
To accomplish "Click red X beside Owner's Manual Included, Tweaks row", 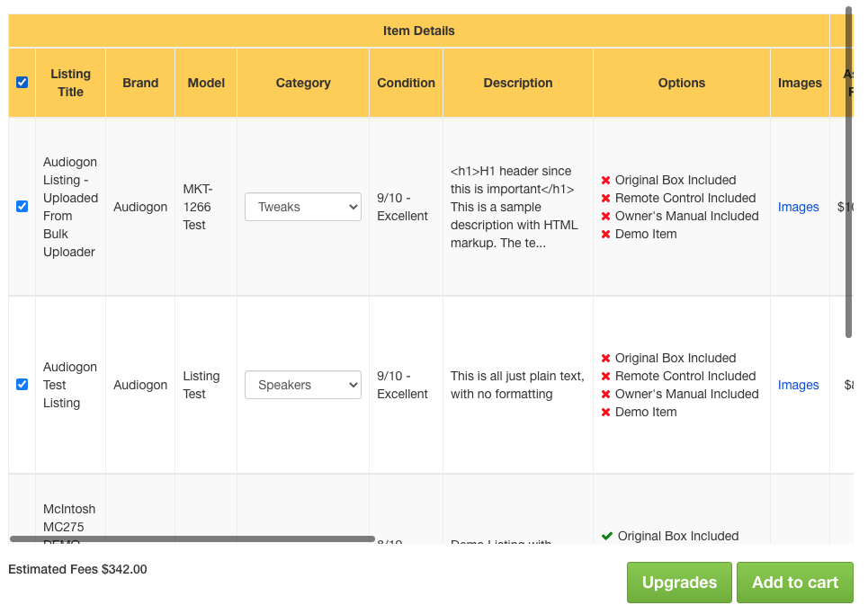I will pyautogui.click(x=605, y=217).
